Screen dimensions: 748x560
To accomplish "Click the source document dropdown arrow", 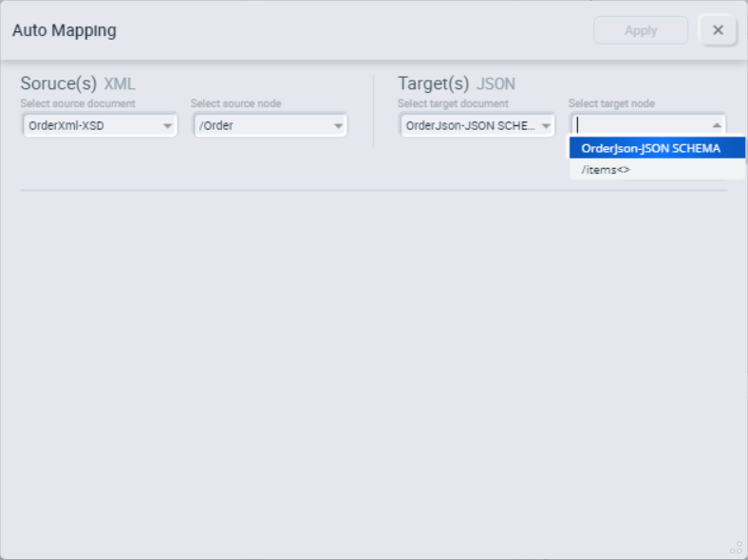I will tap(167, 126).
